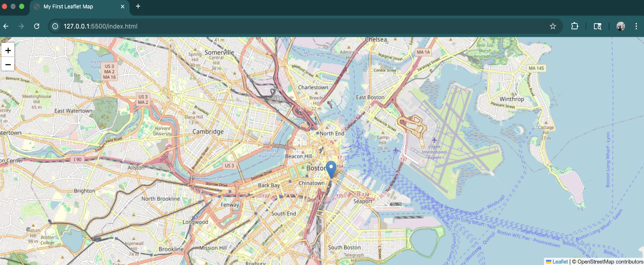Go back to the previous page
Viewport: 644px width, 265px height.
pos(6,26)
